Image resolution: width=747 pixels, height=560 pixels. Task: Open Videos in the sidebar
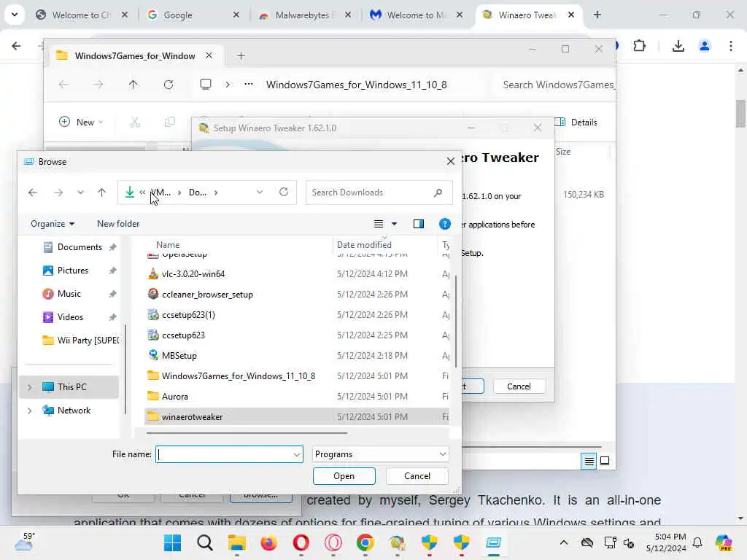click(69, 317)
